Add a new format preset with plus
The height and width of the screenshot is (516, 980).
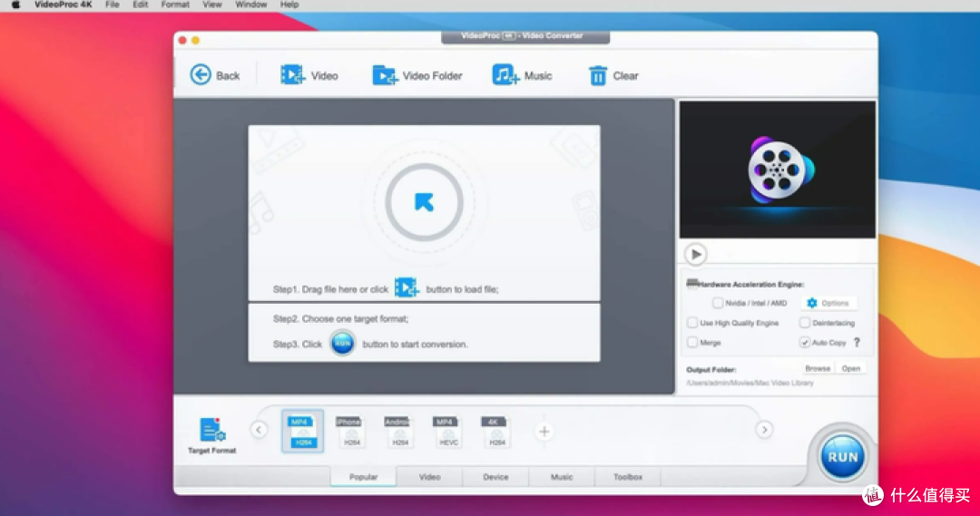pos(544,431)
